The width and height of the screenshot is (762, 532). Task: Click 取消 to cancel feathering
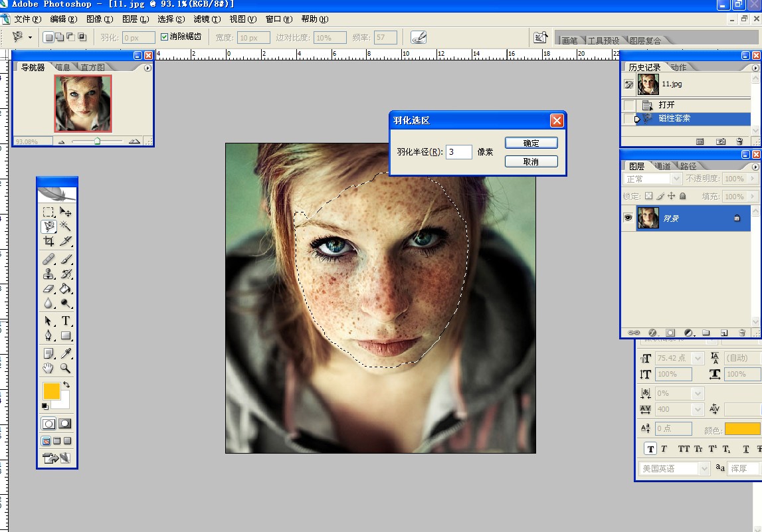click(x=531, y=161)
